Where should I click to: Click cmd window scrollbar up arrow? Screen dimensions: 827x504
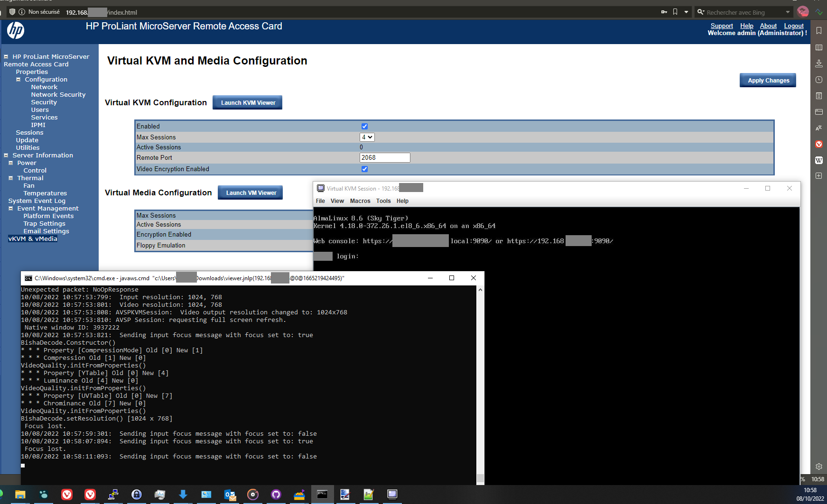point(480,290)
